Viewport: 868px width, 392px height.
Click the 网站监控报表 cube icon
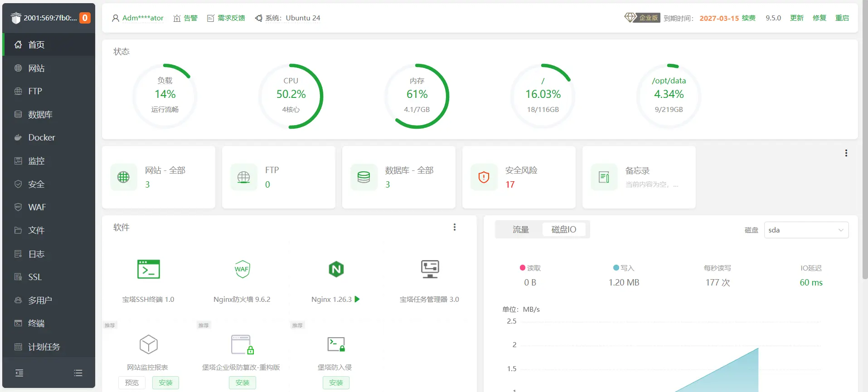148,345
